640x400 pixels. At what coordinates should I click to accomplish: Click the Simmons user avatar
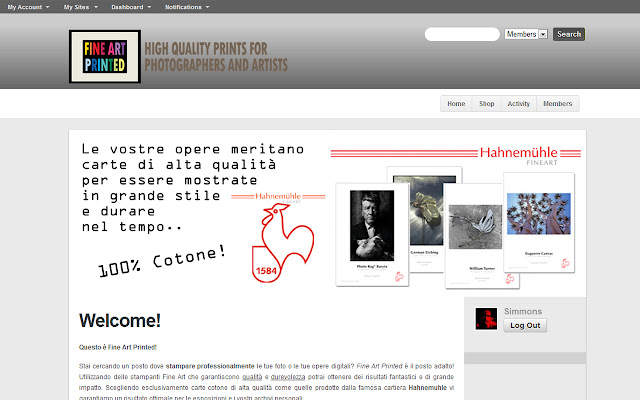[x=486, y=318]
